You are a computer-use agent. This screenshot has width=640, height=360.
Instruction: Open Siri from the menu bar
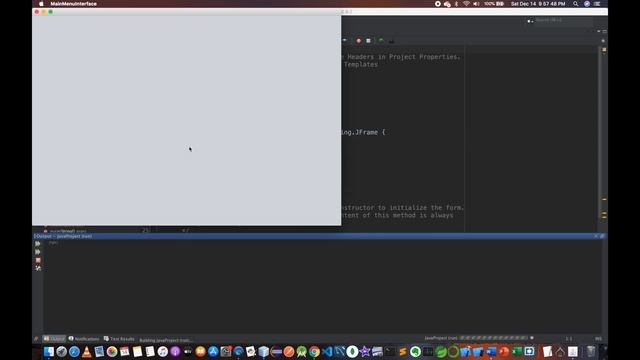click(587, 4)
